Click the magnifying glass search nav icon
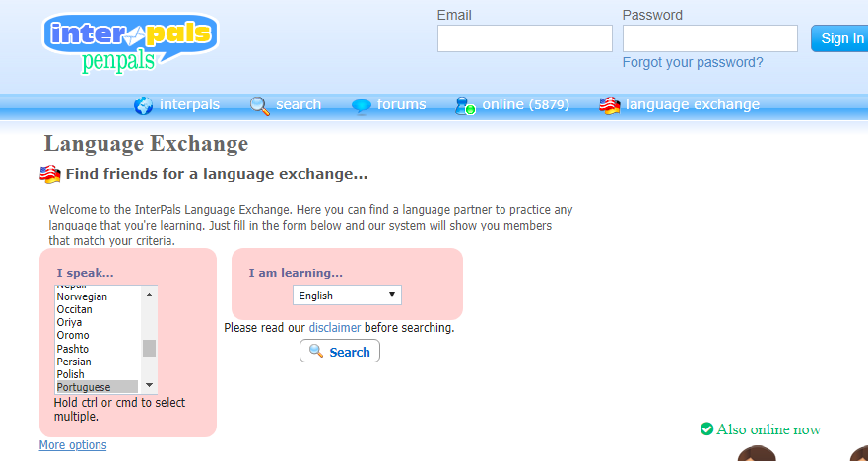The height and width of the screenshot is (461, 868). 259,105
